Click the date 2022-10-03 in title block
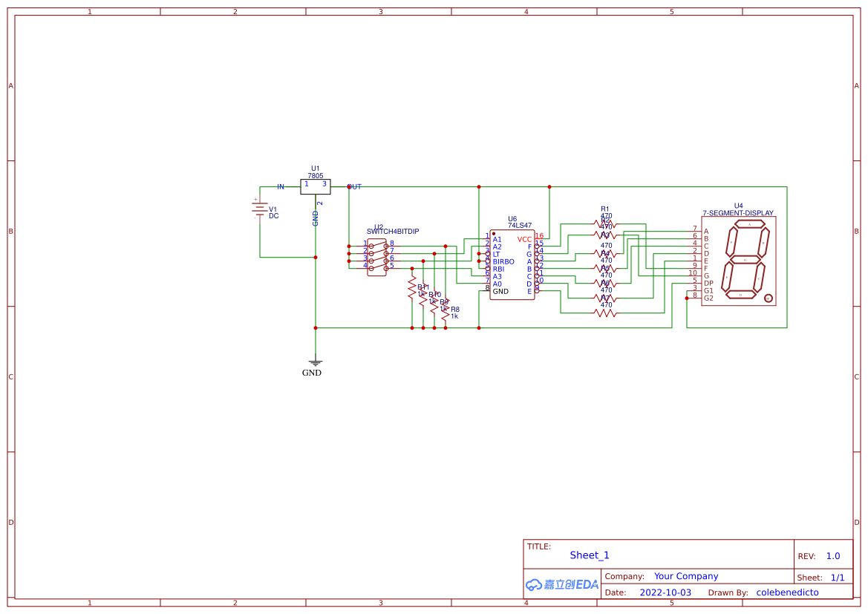The width and height of the screenshot is (868, 614). pos(665,592)
